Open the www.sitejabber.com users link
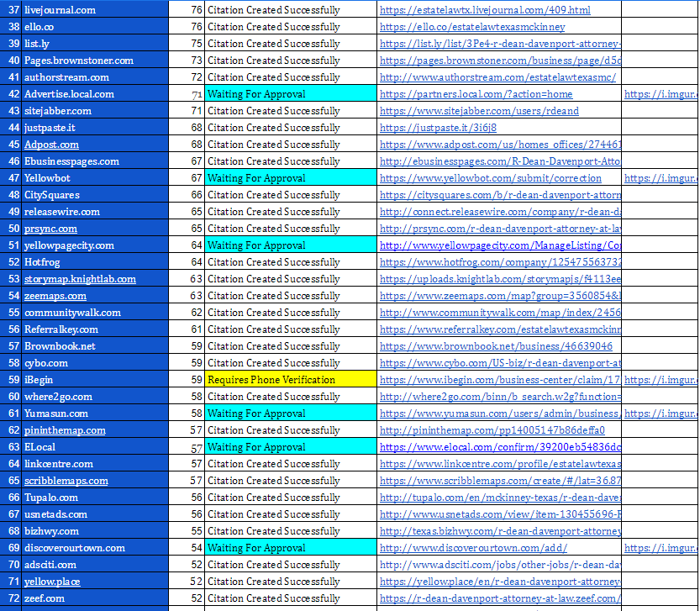Image resolution: width=700 pixels, height=611 pixels. tap(479, 111)
